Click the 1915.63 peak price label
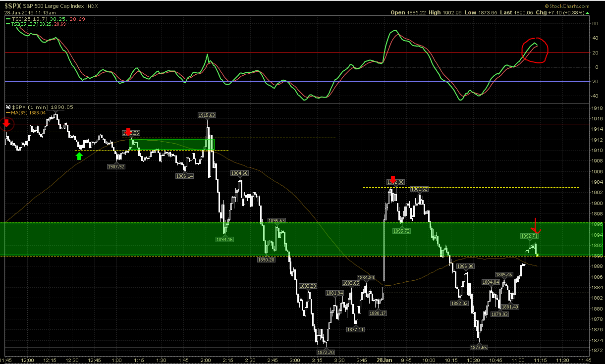605x364 pixels. click(x=207, y=115)
